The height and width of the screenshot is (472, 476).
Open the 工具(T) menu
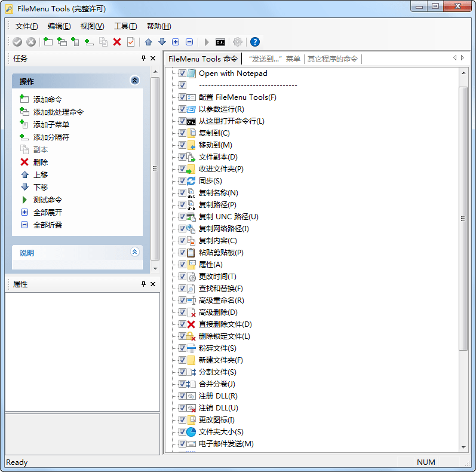(x=125, y=26)
